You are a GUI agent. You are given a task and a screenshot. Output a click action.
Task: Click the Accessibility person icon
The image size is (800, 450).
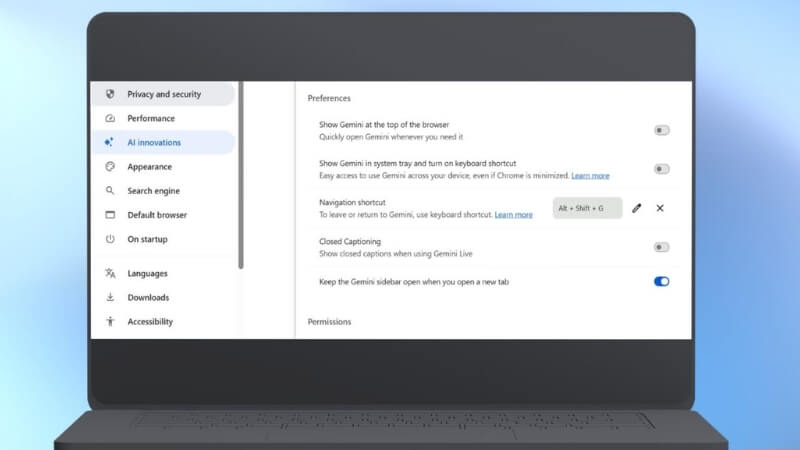pyautogui.click(x=110, y=321)
